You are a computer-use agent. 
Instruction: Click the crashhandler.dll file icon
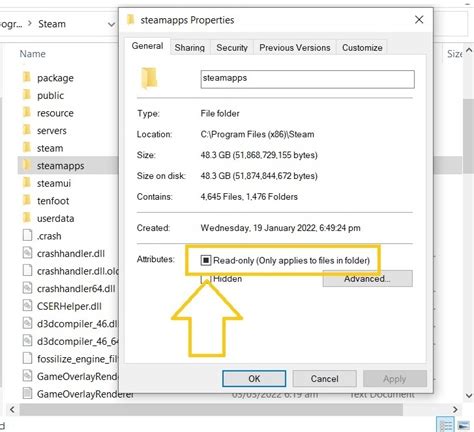click(27, 253)
